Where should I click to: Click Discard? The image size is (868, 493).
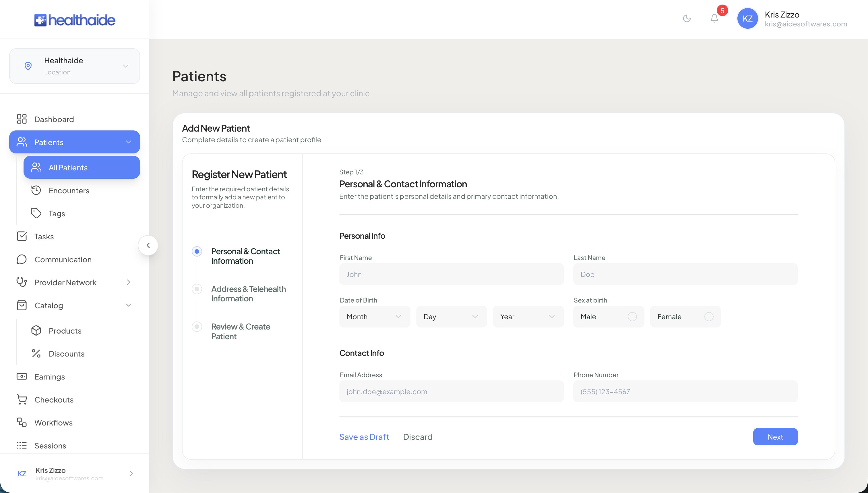coord(418,437)
